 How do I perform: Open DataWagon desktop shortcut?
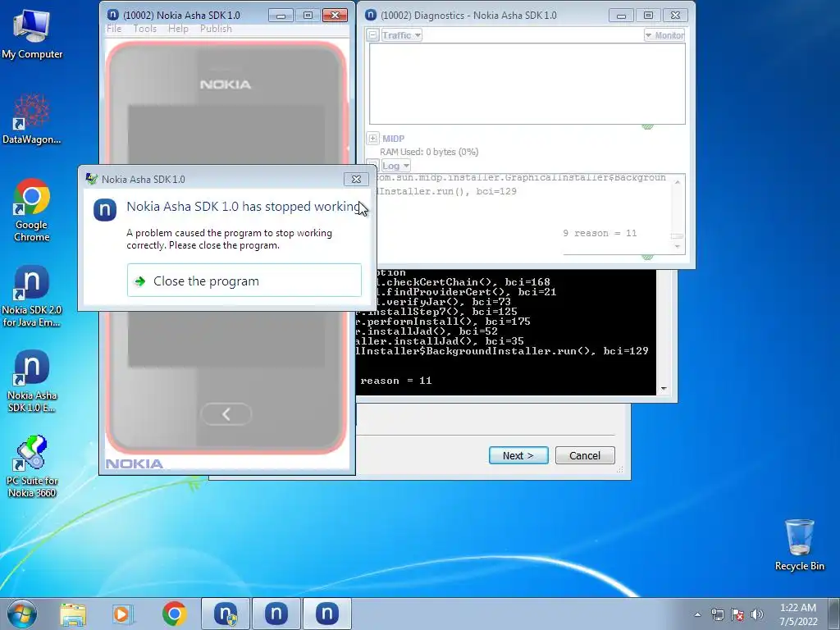pos(32,119)
